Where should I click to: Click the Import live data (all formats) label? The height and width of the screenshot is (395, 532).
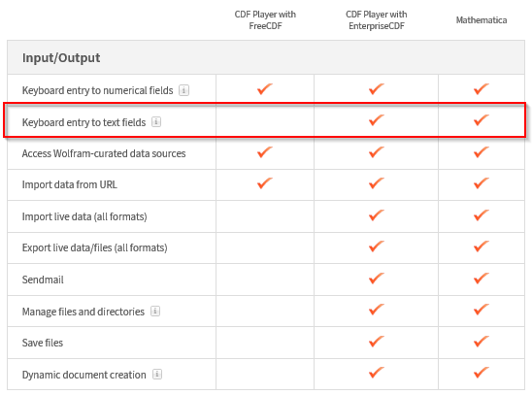[x=84, y=216]
